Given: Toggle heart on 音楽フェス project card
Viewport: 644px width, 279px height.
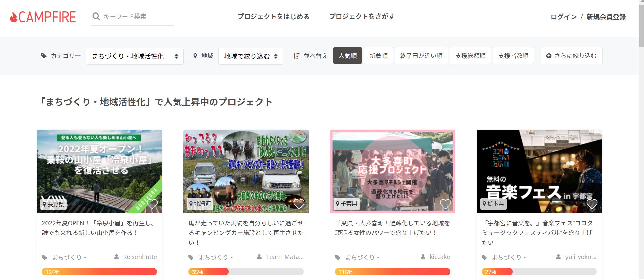Looking at the screenshot, I should [x=592, y=204].
